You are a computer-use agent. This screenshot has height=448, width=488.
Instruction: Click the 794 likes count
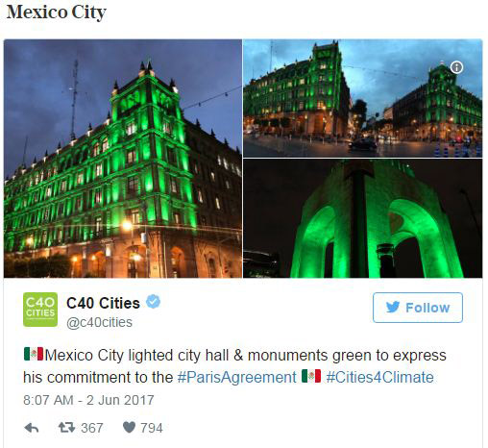pos(152,428)
